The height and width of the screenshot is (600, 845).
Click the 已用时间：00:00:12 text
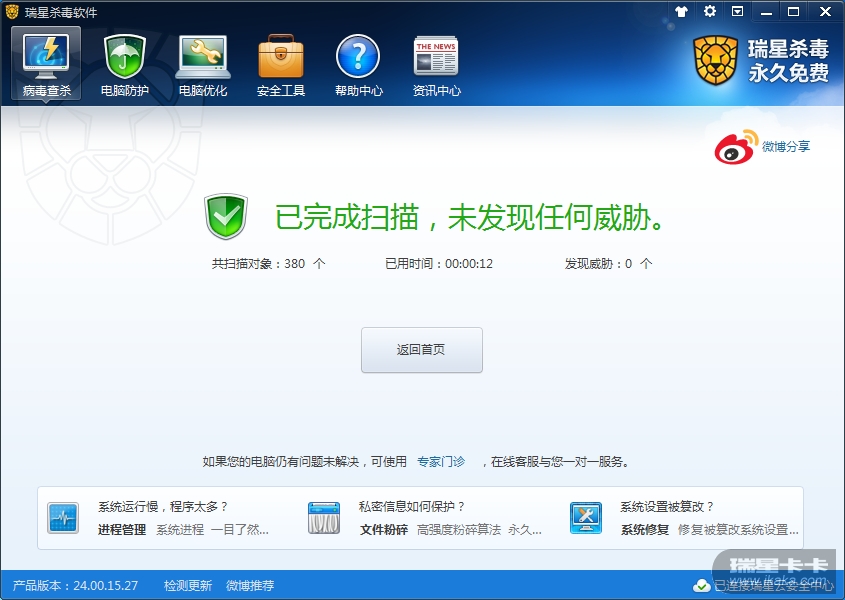[x=439, y=264]
